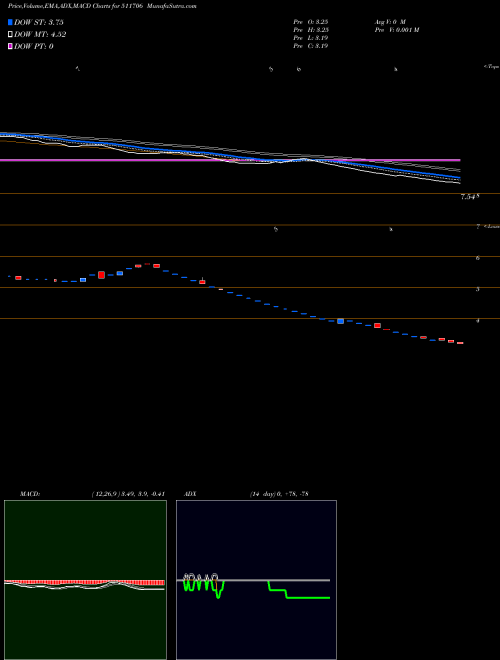The image size is (500, 660).
Task: Click the green ADX step line on right
Action: coord(299,591)
